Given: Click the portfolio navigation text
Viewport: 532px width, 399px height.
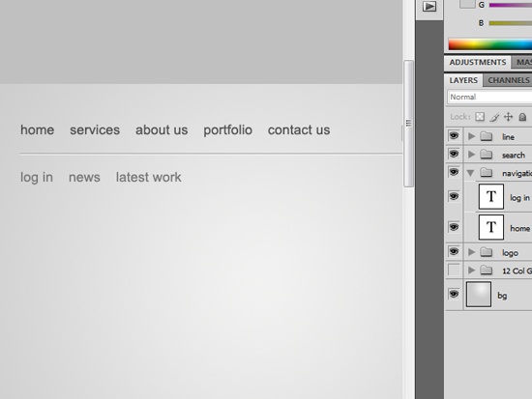Looking at the screenshot, I should pos(227,130).
